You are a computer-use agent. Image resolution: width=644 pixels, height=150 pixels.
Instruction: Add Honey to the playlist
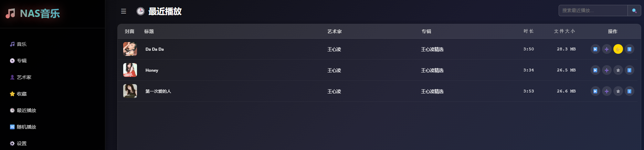606,70
